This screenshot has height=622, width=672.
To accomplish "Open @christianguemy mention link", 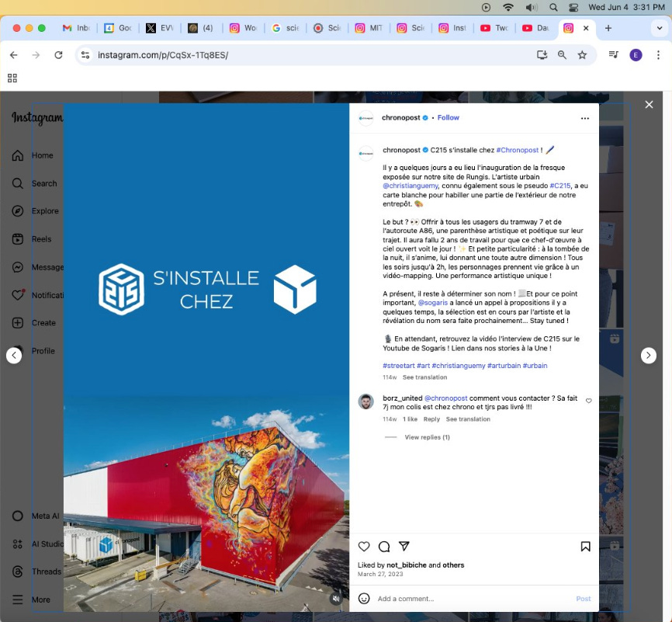I will point(410,186).
